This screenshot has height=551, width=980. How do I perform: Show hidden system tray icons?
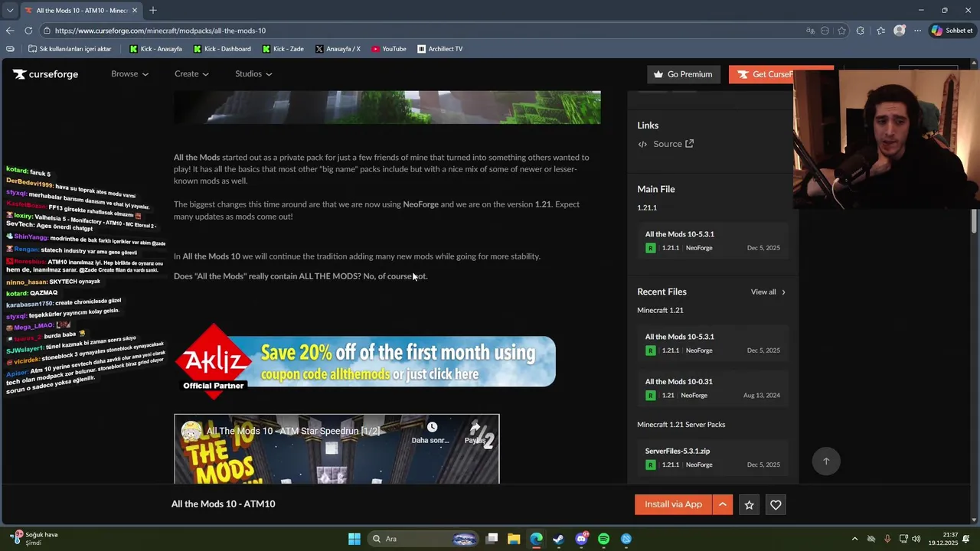854,539
